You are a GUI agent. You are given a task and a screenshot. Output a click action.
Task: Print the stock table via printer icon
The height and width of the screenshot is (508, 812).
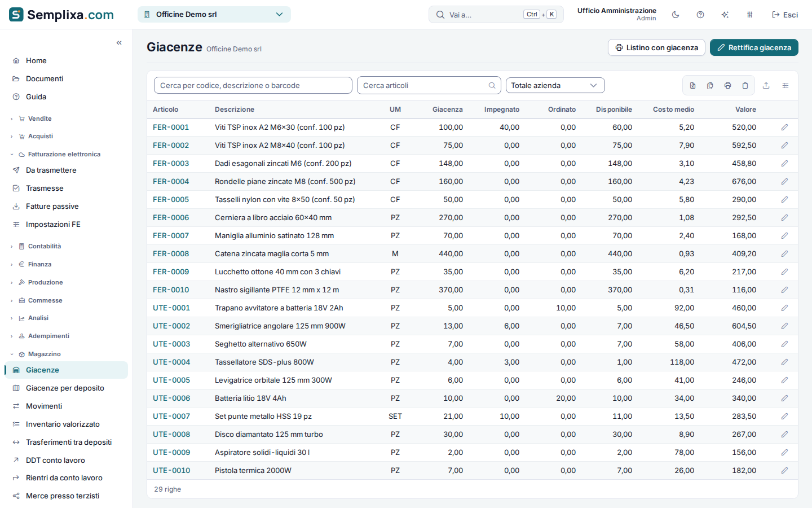727,86
